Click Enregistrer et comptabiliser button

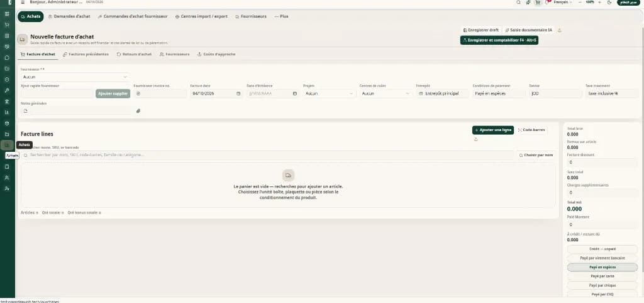(x=499, y=40)
